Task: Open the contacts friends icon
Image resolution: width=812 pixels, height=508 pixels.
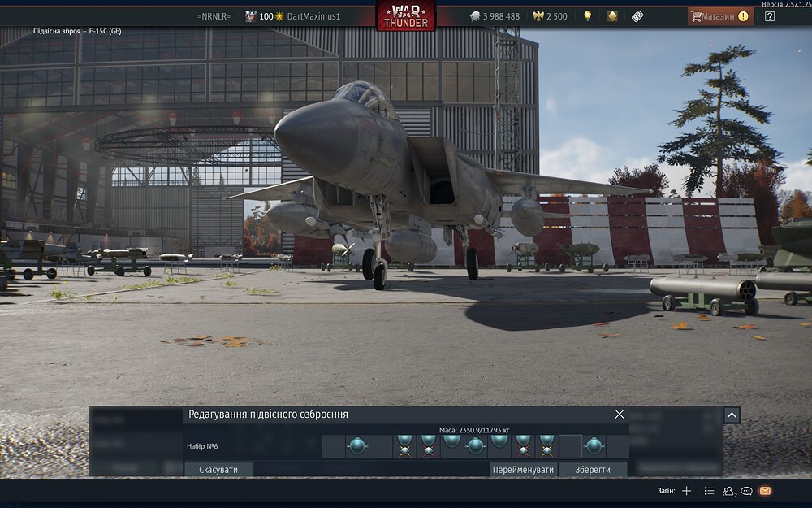Action: [x=728, y=491]
